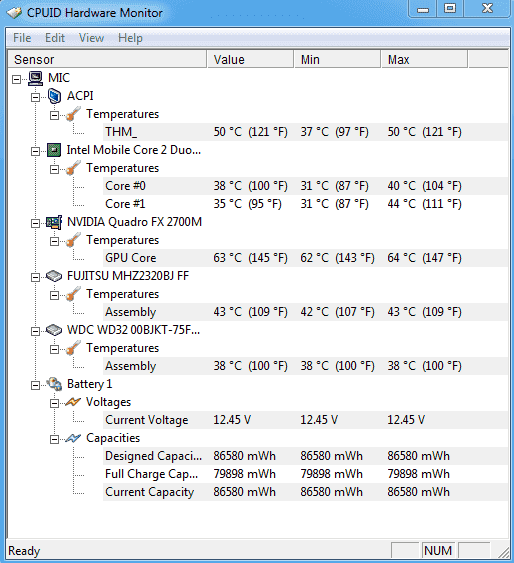Click THM_ min value 37 °C (97 °F)
Screen dimensions: 514x563
(x=335, y=132)
